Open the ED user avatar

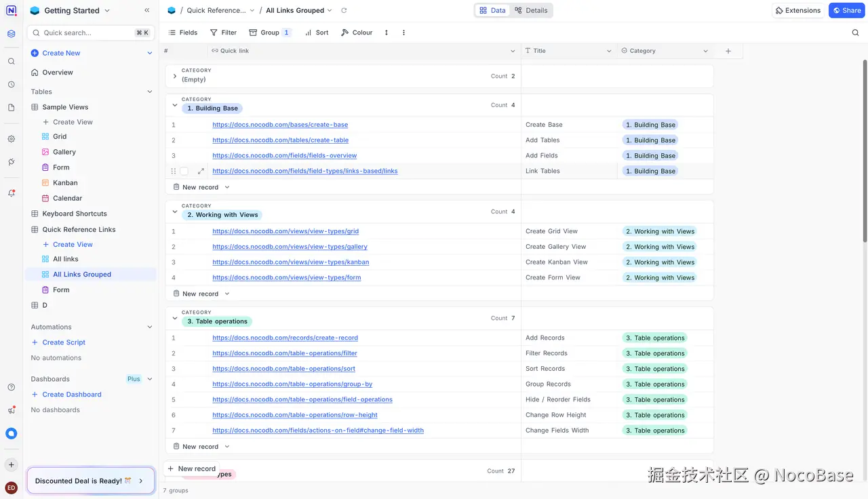(11, 487)
